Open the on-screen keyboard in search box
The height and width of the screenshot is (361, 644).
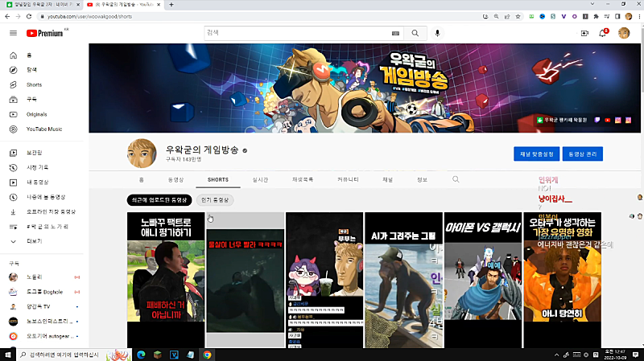point(395,33)
